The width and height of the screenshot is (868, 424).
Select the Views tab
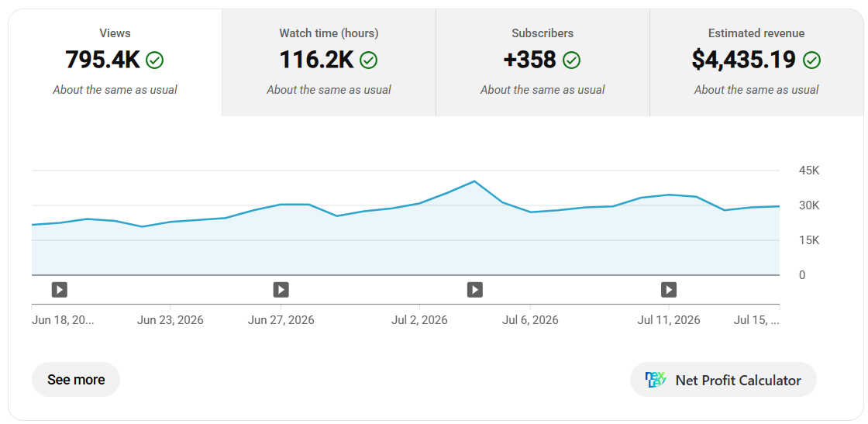click(x=115, y=63)
